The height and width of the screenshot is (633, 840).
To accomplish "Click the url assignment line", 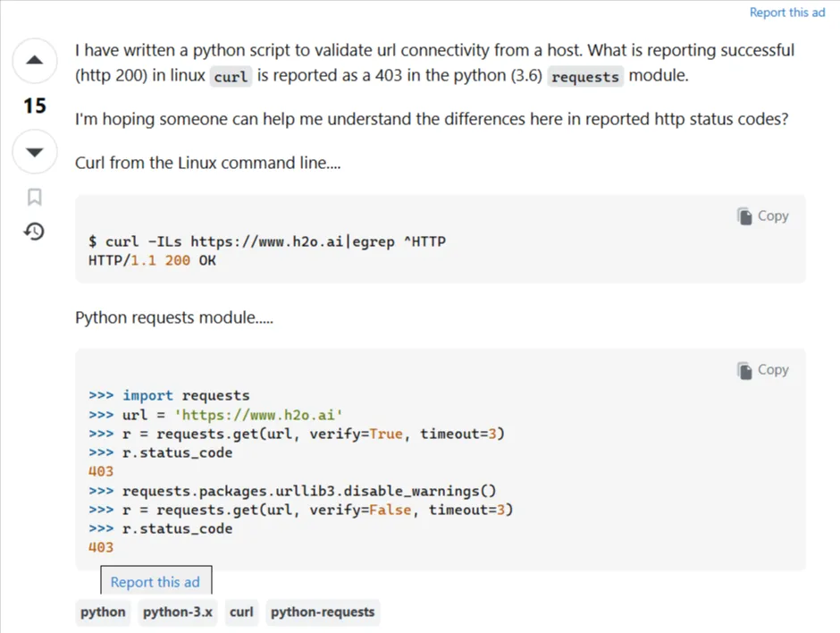I will click(215, 415).
